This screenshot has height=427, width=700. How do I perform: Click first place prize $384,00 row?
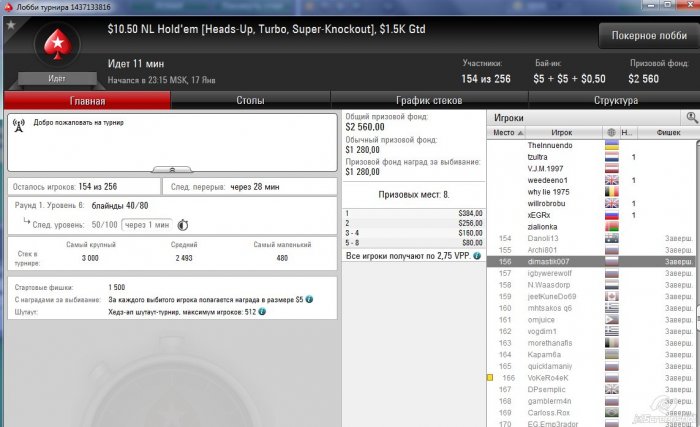413,213
